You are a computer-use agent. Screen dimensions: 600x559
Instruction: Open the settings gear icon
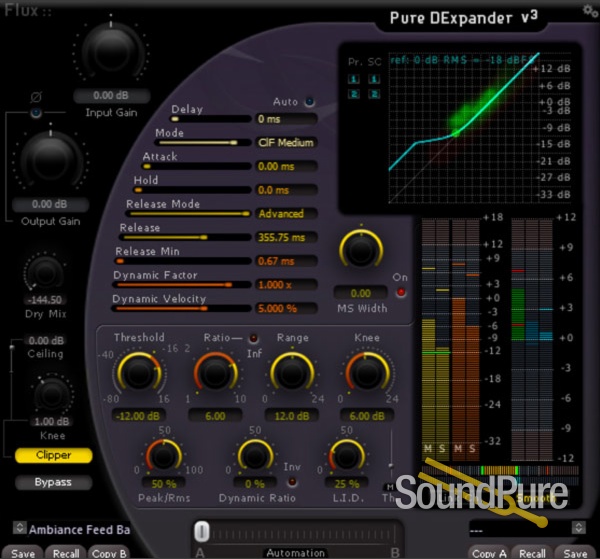point(590,10)
